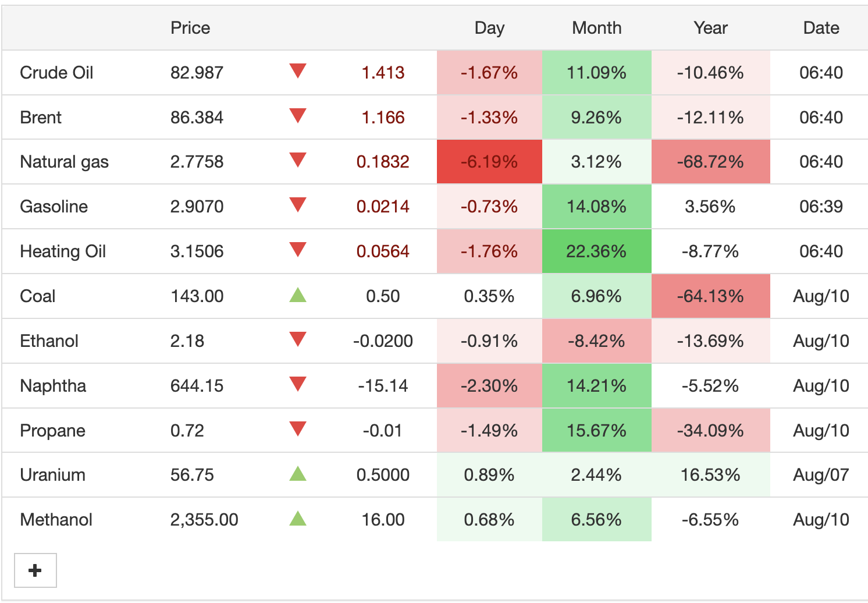Screen dimensions: 868x603
Task: Click Uranium year change 16.53%
Action: coord(710,475)
